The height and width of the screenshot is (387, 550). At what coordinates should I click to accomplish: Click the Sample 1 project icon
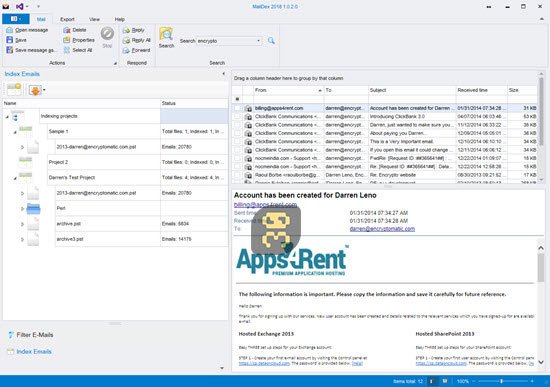[26, 131]
